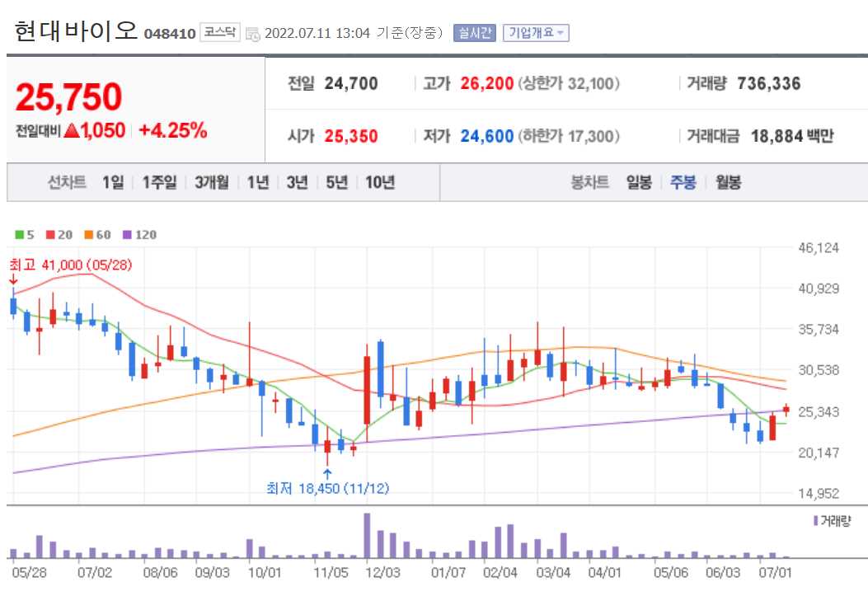Open the 기업개요 dropdown
This screenshot has width=868, height=591.
pos(535,33)
